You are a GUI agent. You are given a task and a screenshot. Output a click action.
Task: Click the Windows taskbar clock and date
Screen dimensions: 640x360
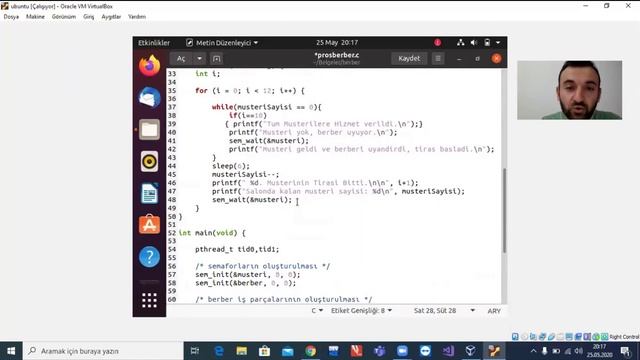(599, 351)
